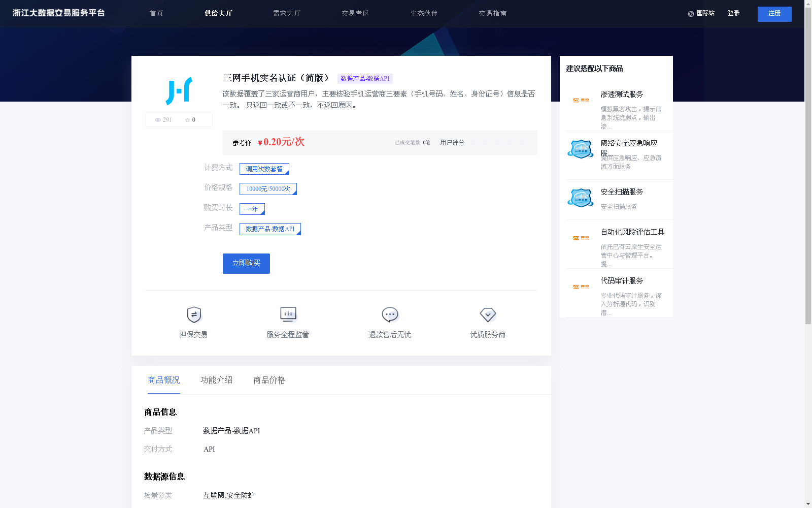Switch to the 商品概况 tab
The height and width of the screenshot is (508, 812).
click(164, 380)
